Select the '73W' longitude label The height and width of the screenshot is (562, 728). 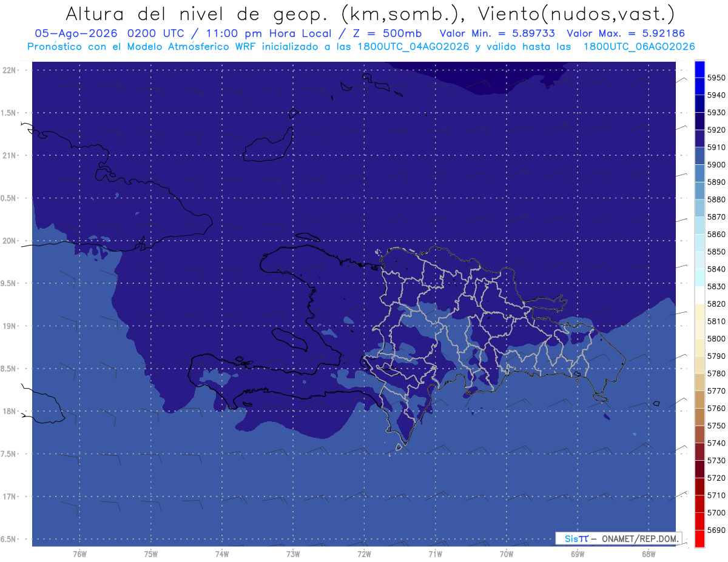[x=293, y=554]
